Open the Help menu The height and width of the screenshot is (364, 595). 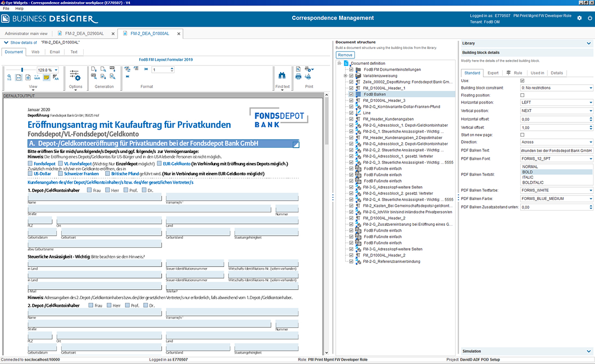(x=19, y=9)
